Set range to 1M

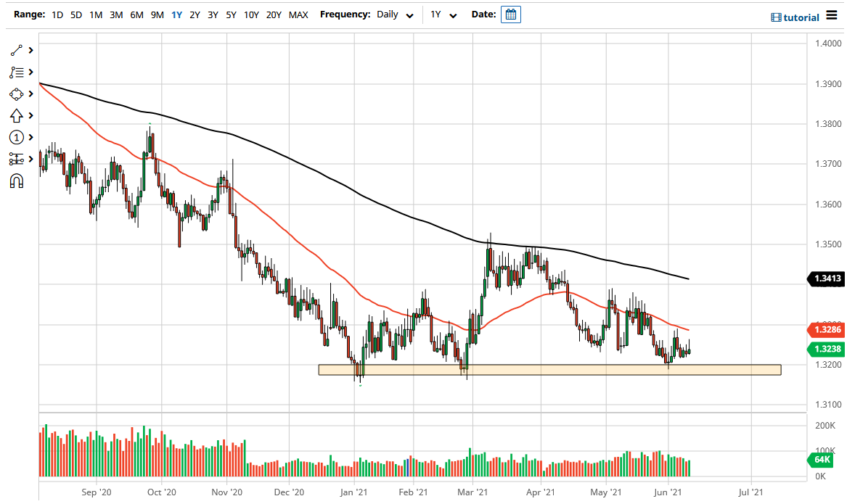point(96,15)
